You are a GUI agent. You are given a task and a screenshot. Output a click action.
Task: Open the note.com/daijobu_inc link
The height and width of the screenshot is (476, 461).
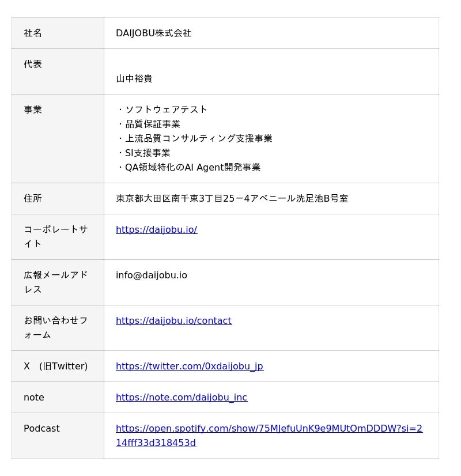181,397
